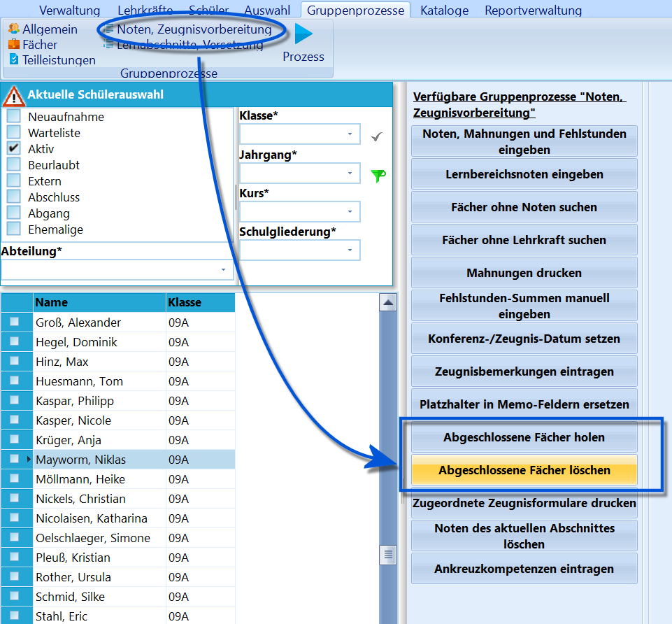
Task: Open the Reportverwaltung tab
Action: tap(533, 10)
